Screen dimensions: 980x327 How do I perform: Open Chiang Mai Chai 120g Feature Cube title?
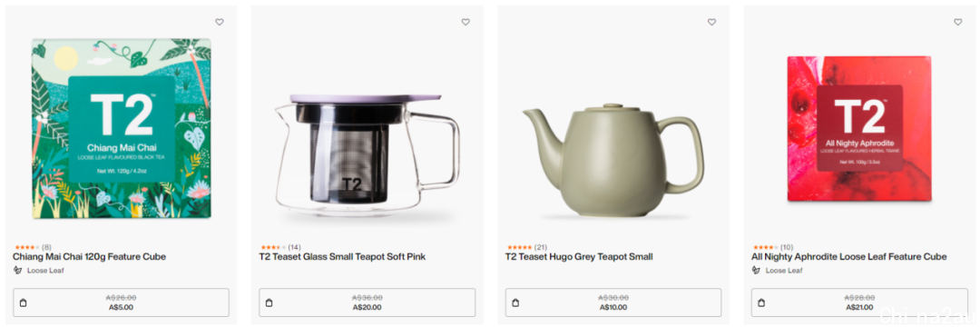(89, 257)
